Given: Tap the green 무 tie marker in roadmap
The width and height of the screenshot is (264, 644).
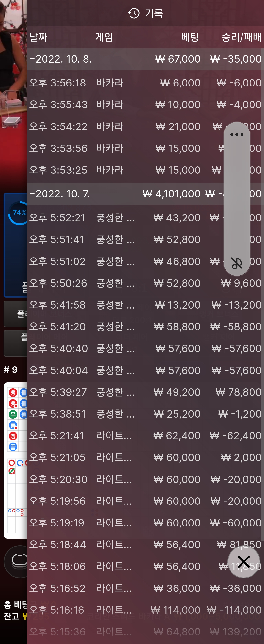Looking at the screenshot, I should click(x=13, y=415).
